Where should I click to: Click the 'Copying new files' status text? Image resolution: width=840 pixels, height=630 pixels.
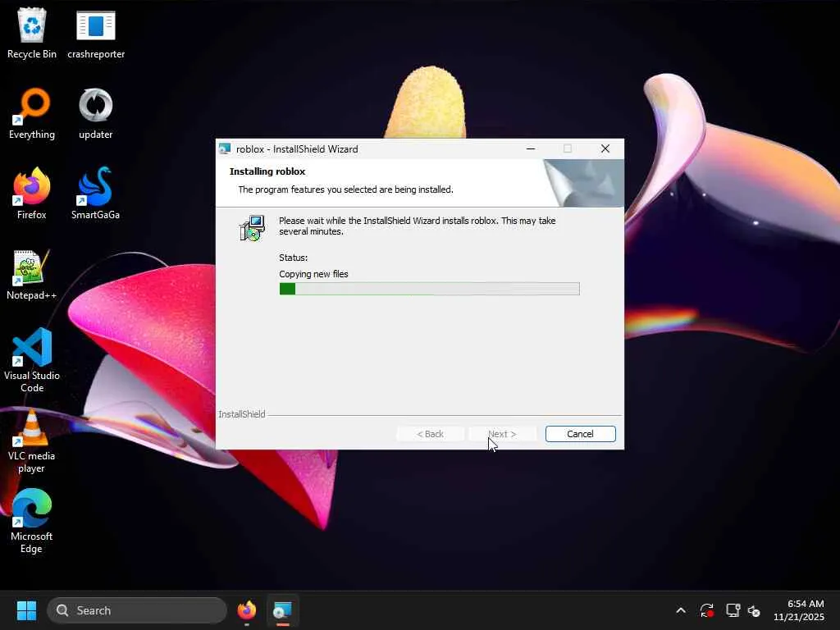[x=313, y=274]
